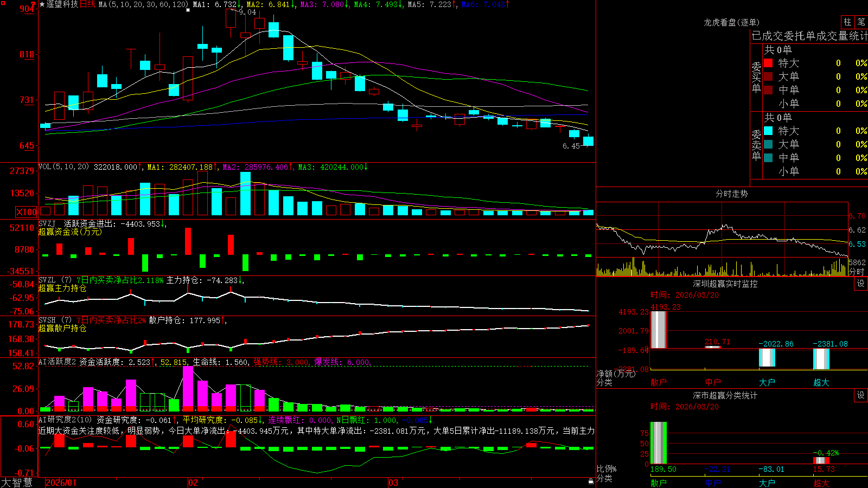The height and width of the screenshot is (488, 868).
Task: Click the lock icon at timeline's right end
Action: (591, 481)
